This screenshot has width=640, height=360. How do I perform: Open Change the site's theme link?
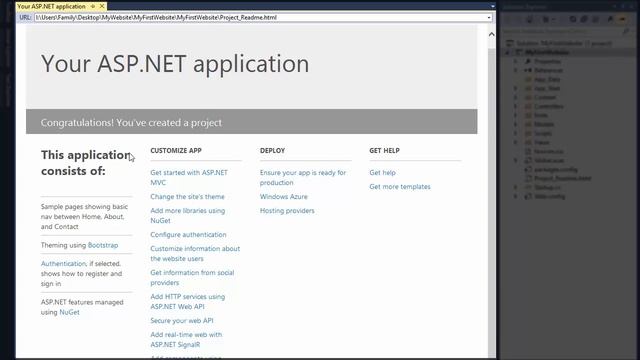tap(187, 197)
